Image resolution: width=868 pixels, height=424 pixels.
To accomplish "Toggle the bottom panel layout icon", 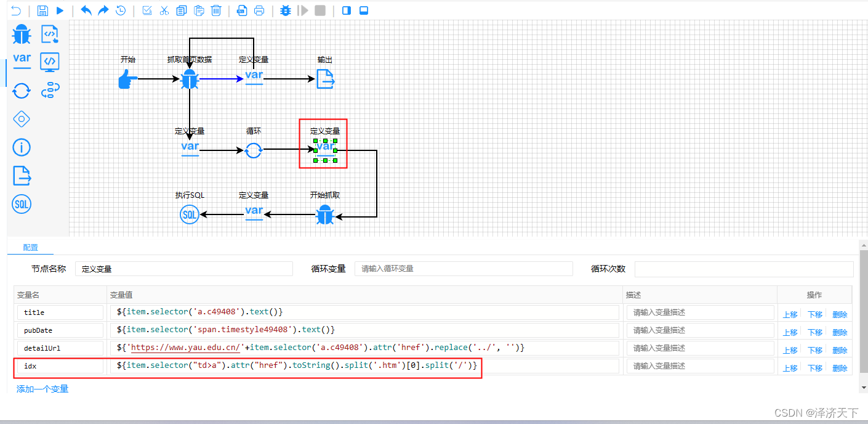I will pyautogui.click(x=364, y=10).
